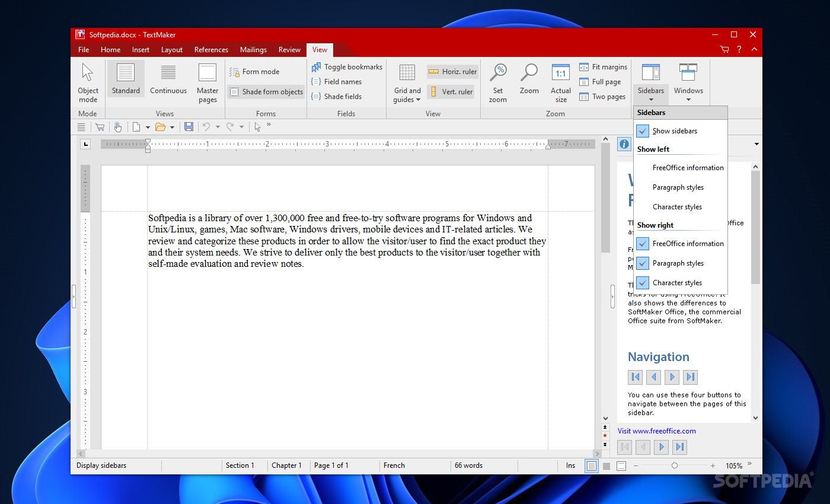Click the zoom out minus button

(636, 466)
